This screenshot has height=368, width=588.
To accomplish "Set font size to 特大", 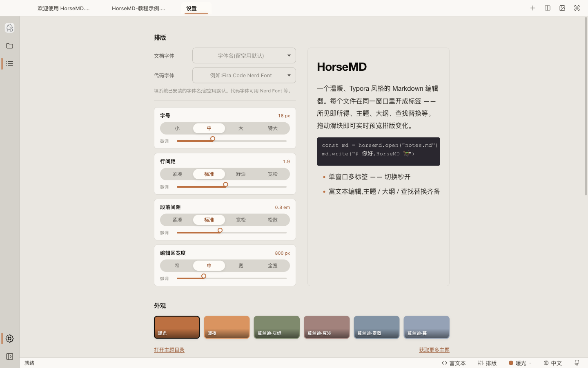I will [273, 128].
